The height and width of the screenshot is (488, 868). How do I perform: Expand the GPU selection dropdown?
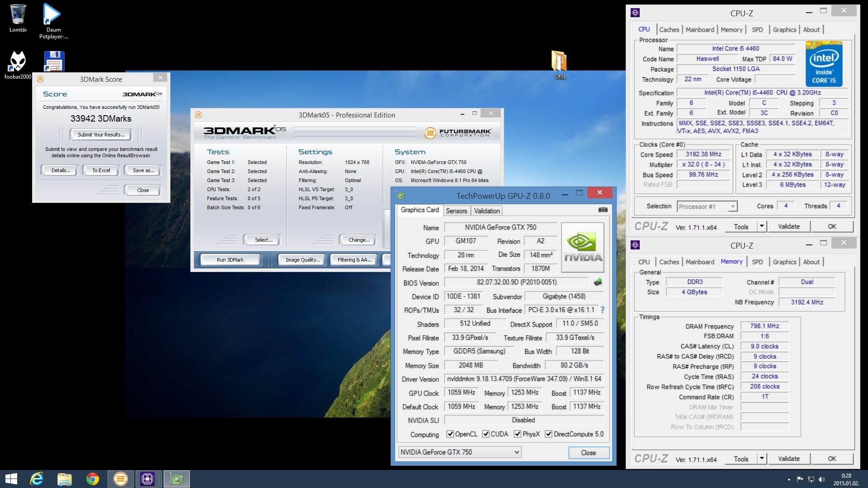516,452
